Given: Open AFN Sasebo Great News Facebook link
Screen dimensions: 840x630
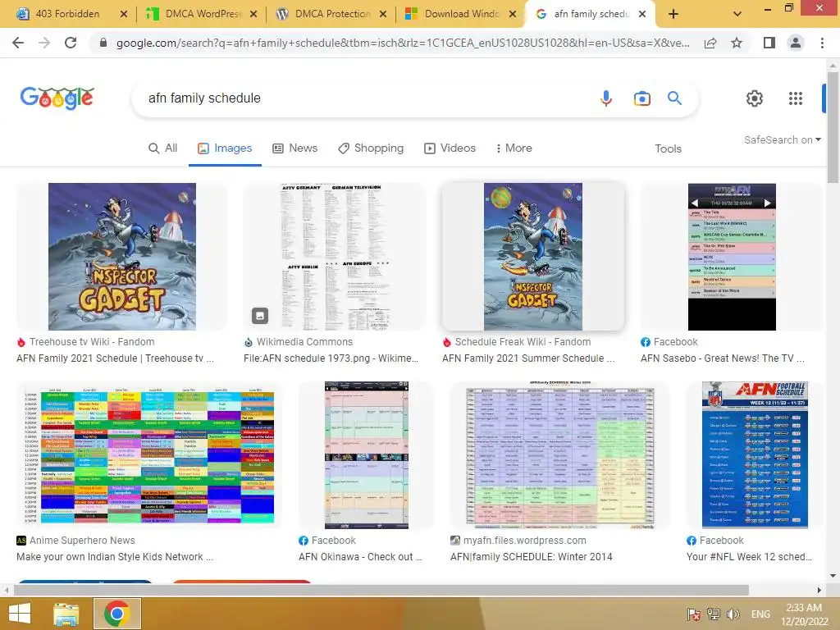Looking at the screenshot, I should 723,358.
